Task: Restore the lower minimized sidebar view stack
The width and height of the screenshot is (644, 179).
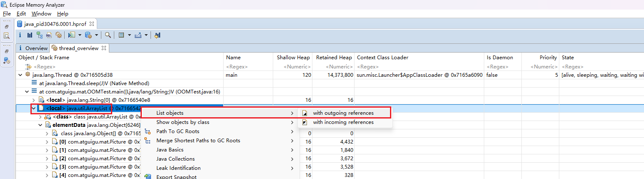Action: (x=7, y=51)
